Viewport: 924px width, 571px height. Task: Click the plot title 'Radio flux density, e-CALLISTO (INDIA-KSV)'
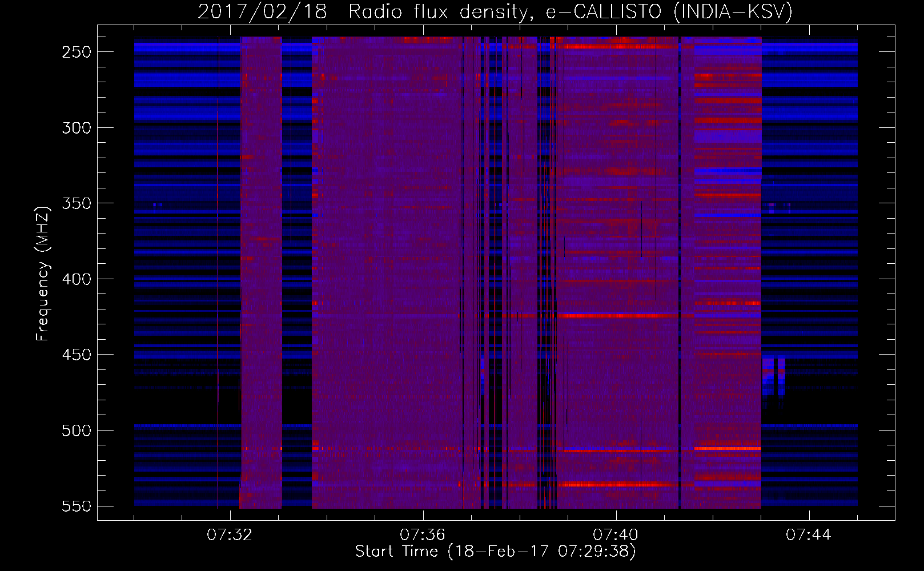(571, 11)
